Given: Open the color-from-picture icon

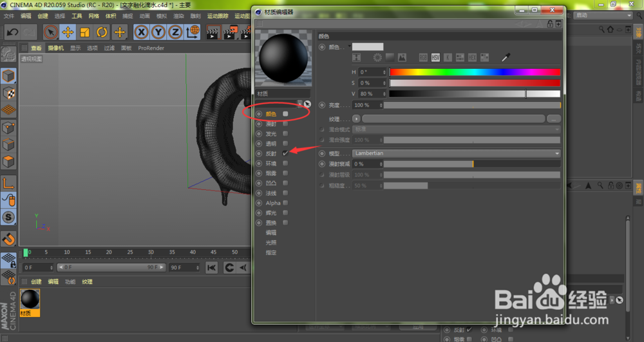Looking at the screenshot, I should coord(402,57).
